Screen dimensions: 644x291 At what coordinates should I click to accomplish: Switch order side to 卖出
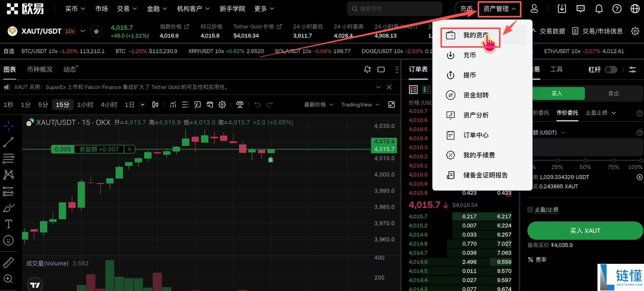(x=614, y=94)
